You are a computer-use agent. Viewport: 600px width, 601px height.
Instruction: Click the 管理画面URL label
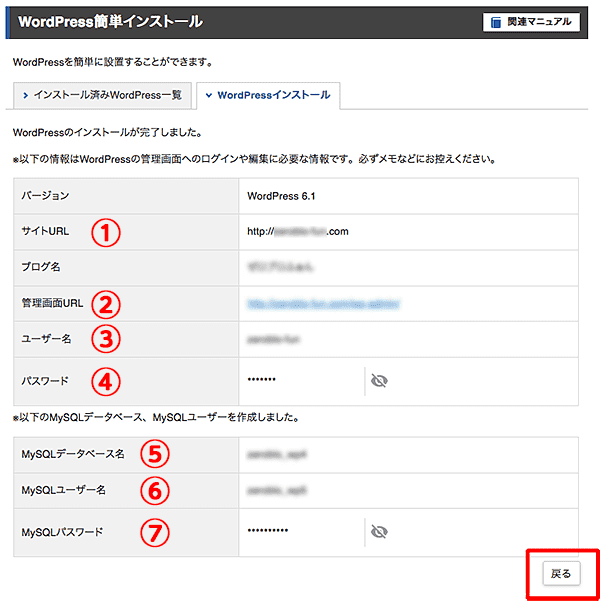coord(52,303)
